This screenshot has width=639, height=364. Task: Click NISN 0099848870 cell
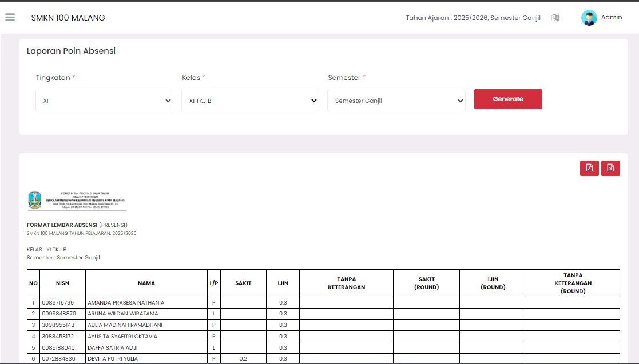[x=59, y=314]
